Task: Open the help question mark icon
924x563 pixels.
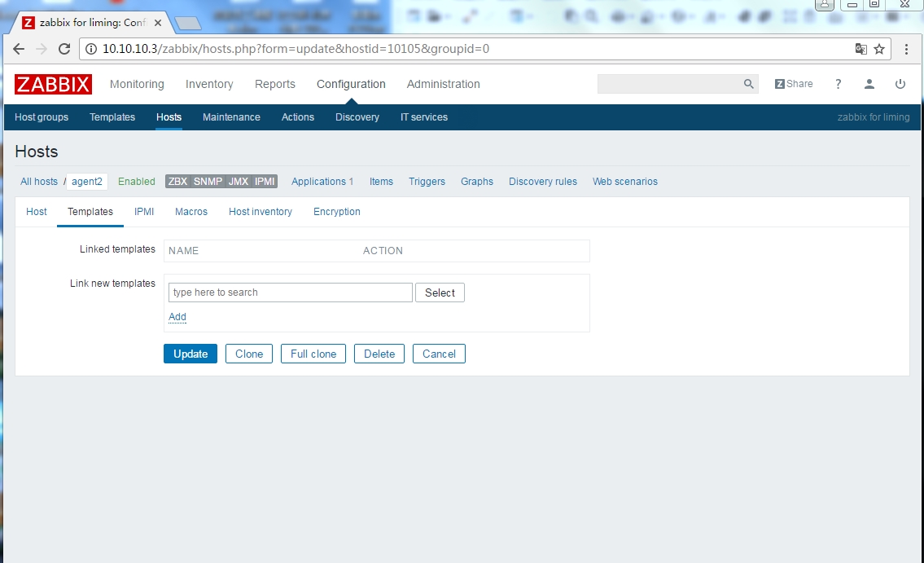Action: (838, 84)
